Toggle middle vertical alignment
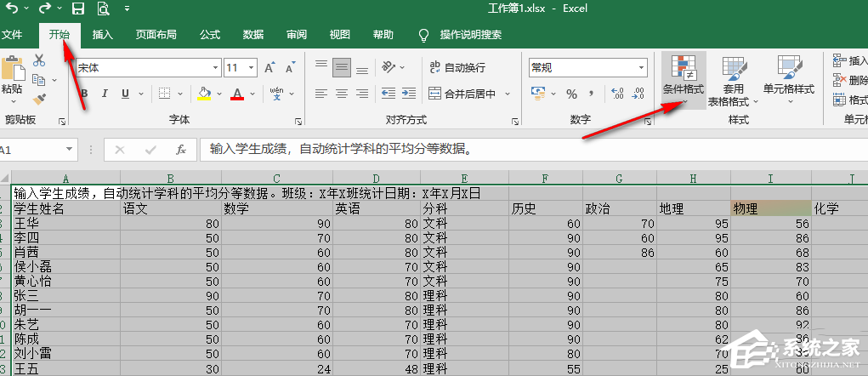This screenshot has height=376, width=868. point(342,68)
